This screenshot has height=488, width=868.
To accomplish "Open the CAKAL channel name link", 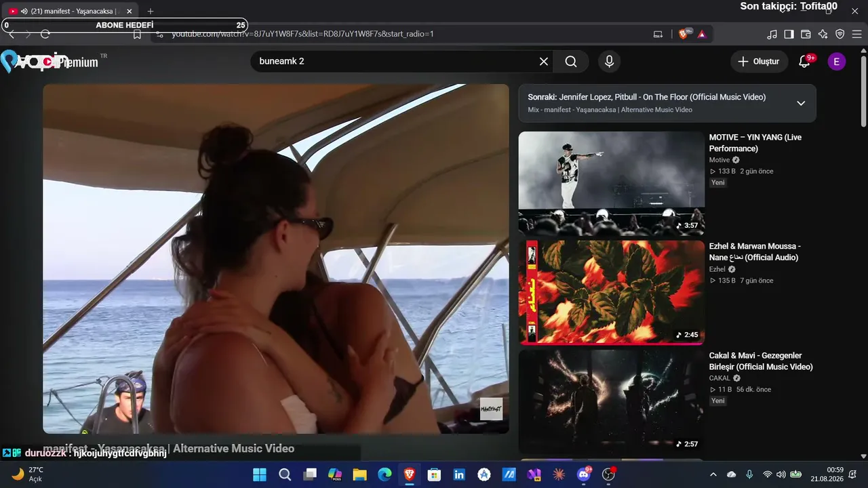I will (720, 378).
